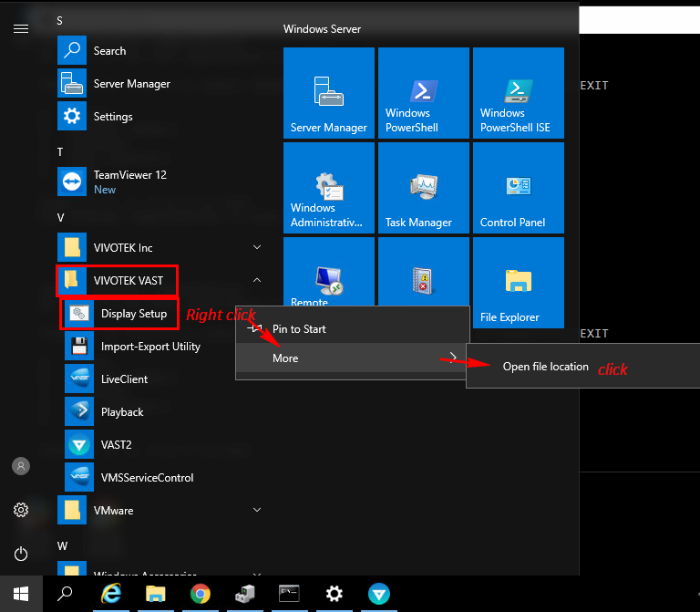Toggle the hamburger menu at top left

(x=21, y=29)
